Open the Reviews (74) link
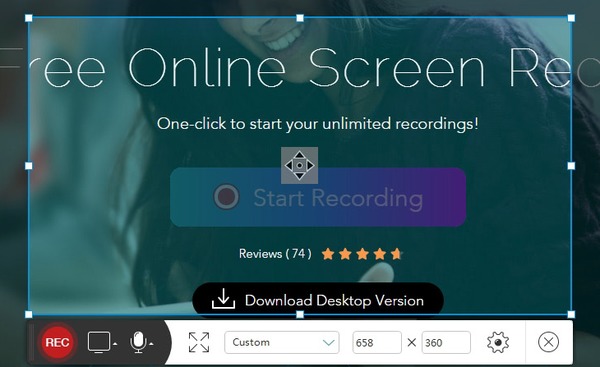This screenshot has height=367, width=600. [275, 254]
